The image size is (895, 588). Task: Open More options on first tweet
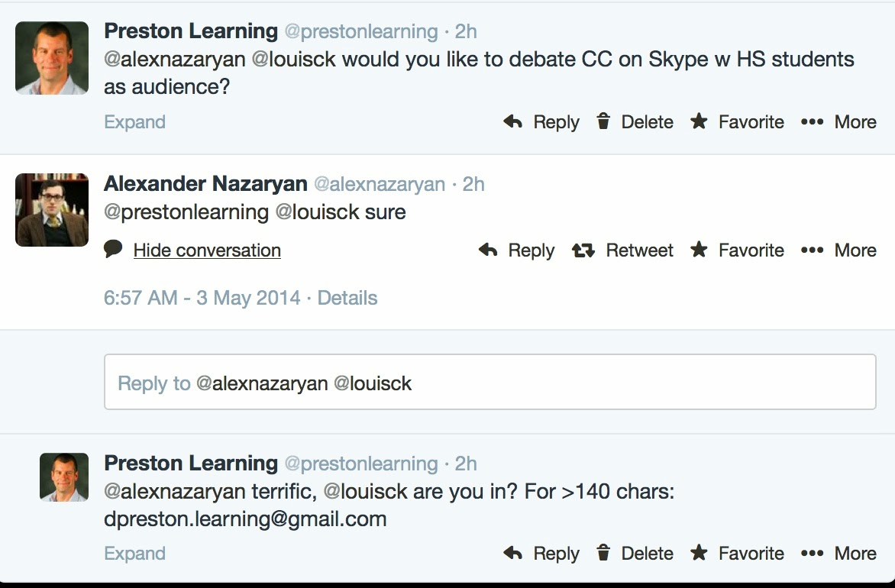(838, 121)
